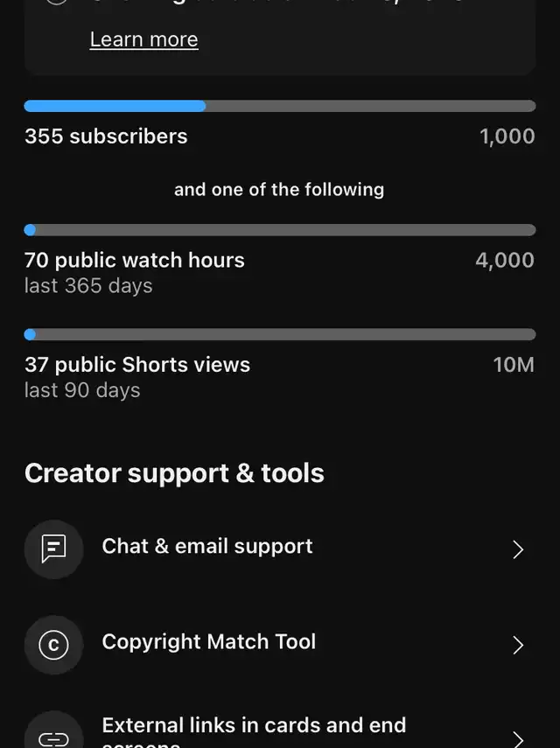Tap the 4,000 watch hours goal number
The width and height of the screenshot is (560, 748).
[x=505, y=261]
